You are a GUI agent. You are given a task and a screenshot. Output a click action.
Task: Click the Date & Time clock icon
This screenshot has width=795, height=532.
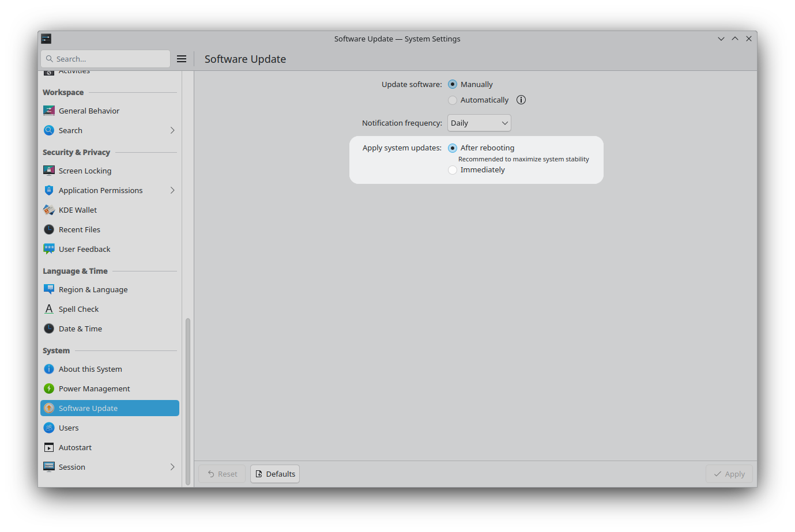tap(49, 329)
